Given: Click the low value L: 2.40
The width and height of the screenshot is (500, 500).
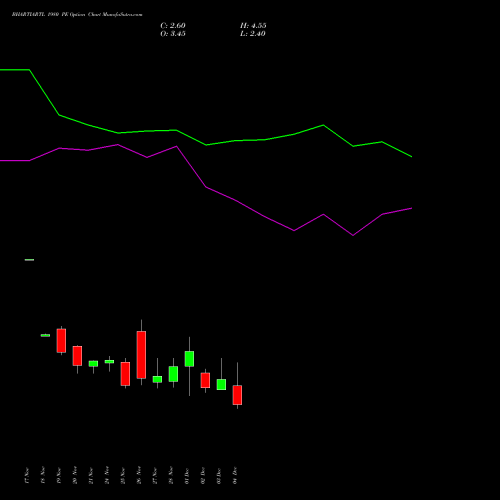Looking at the screenshot, I should 253,34.
